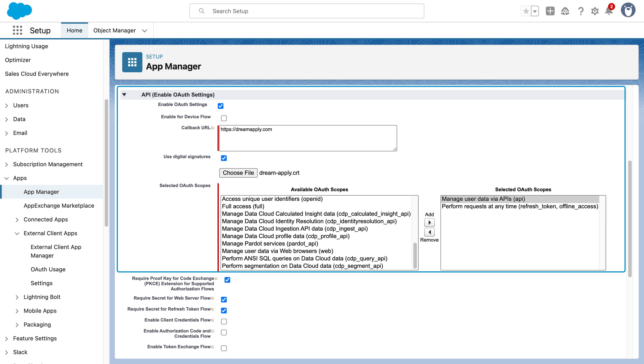
Task: Open the Global Actions plus icon
Action: (550, 11)
